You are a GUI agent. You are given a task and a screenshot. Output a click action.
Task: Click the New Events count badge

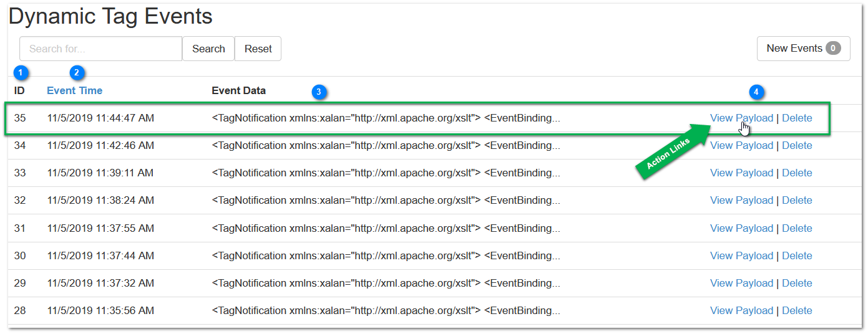click(x=833, y=48)
